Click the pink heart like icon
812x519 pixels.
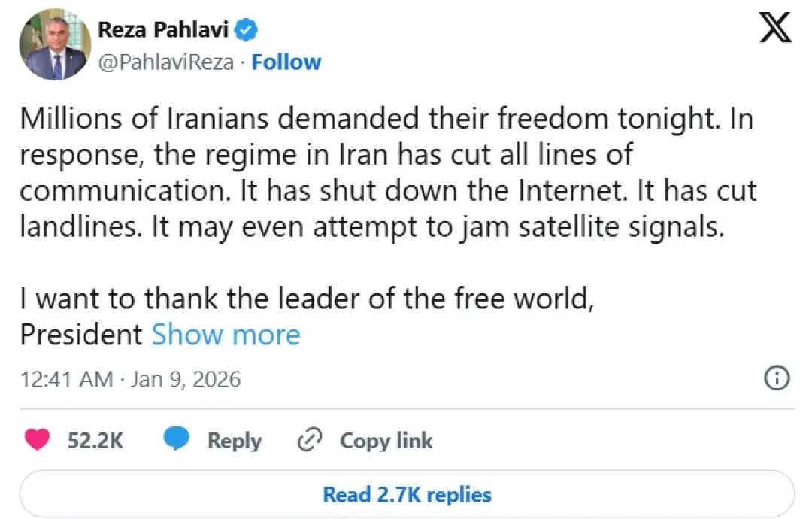tap(38, 440)
